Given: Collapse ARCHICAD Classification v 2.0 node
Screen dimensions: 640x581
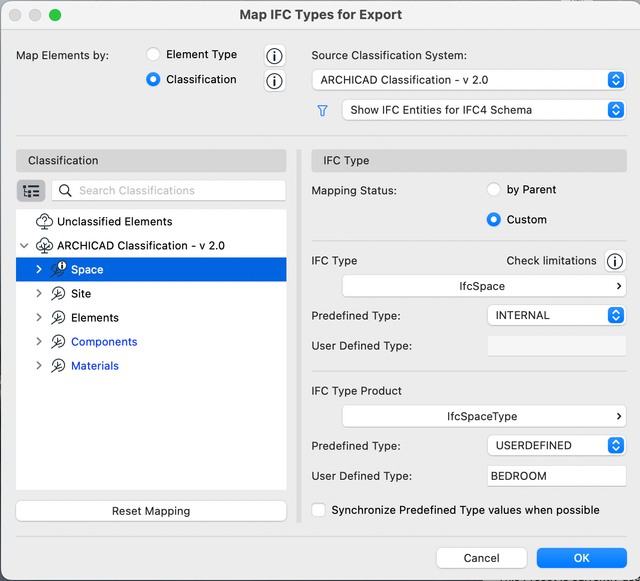Looking at the screenshot, I should pyautogui.click(x=24, y=245).
